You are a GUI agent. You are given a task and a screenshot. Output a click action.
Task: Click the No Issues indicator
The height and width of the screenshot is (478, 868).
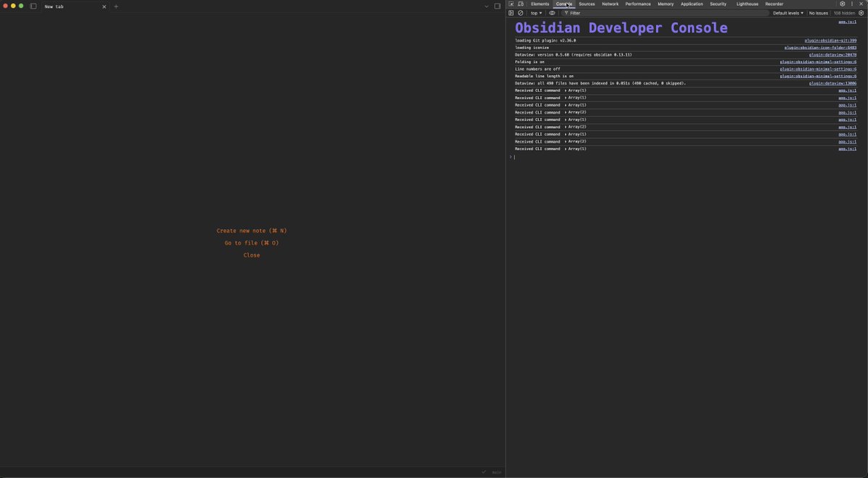pos(818,13)
